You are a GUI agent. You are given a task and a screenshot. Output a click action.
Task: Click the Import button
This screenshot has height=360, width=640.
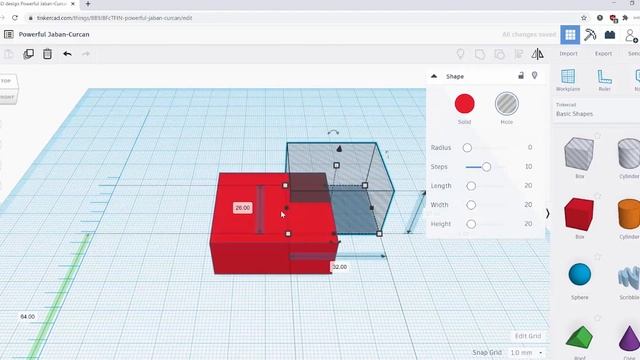(568, 53)
